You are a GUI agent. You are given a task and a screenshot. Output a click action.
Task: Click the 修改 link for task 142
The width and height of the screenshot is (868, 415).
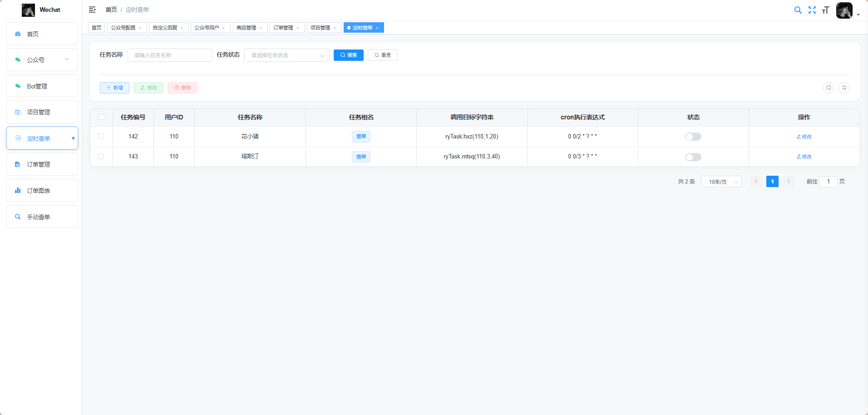pos(804,137)
